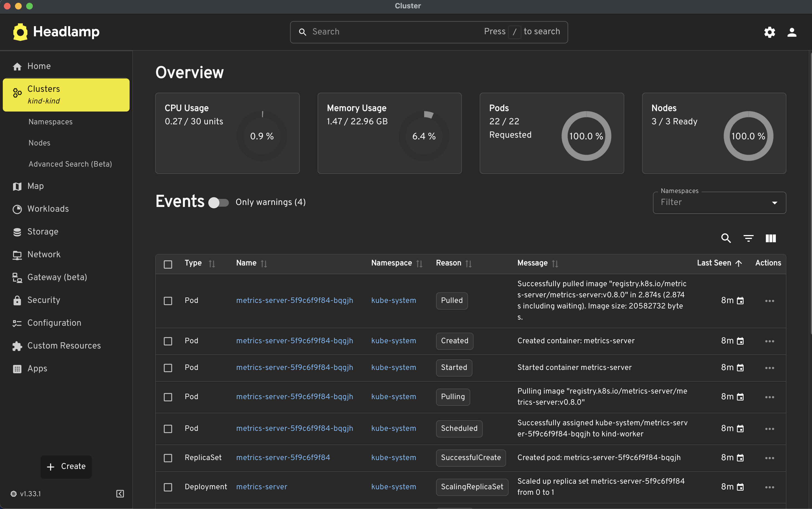Image resolution: width=812 pixels, height=509 pixels.
Task: Select checkbox for the Pulling event row
Action: (168, 397)
